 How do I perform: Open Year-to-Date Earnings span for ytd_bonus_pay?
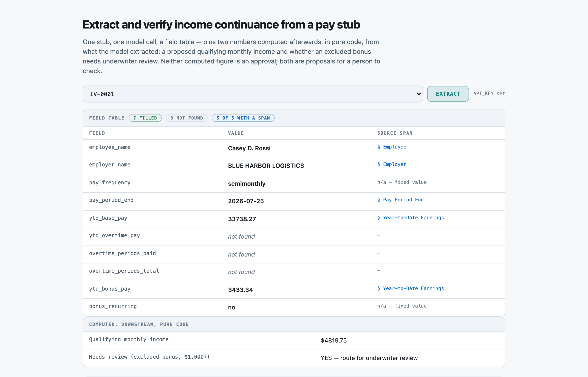click(x=410, y=288)
